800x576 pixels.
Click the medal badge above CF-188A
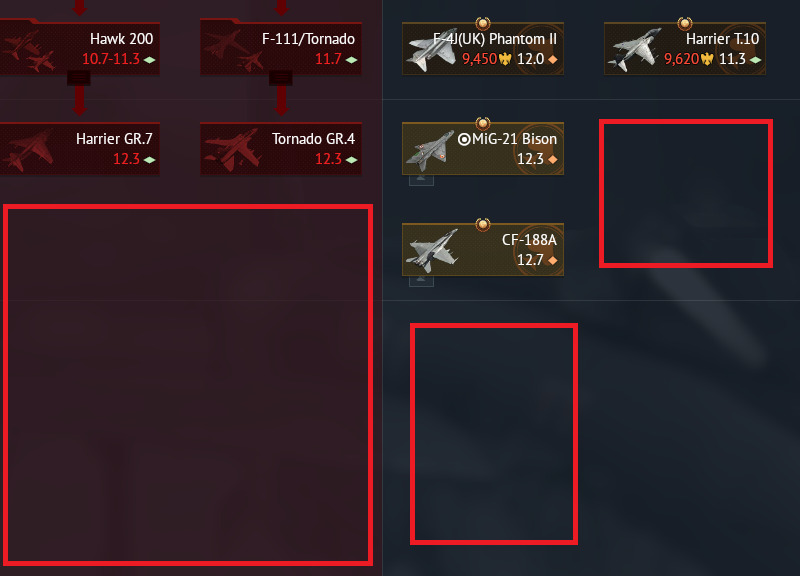pyautogui.click(x=483, y=224)
